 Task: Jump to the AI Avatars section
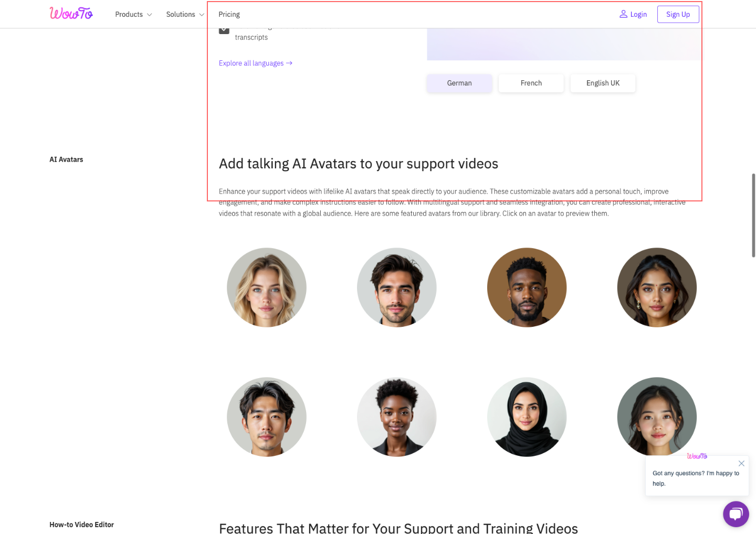click(66, 159)
